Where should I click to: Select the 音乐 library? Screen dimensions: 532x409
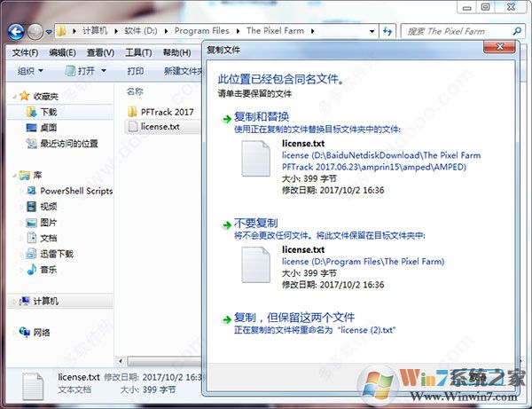[x=49, y=270]
